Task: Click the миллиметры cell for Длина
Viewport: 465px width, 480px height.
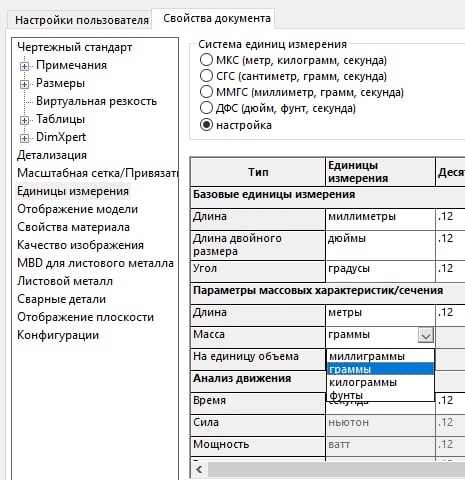Action: click(x=380, y=219)
